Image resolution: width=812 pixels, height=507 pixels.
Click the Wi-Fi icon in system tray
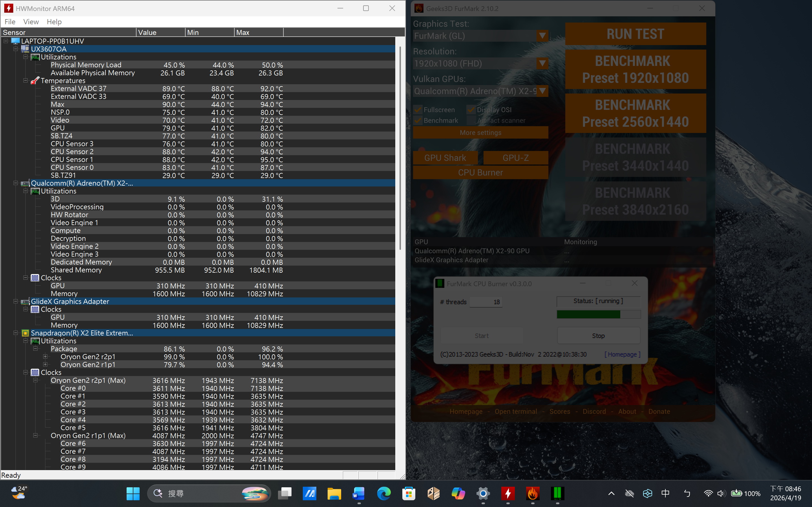[708, 493]
